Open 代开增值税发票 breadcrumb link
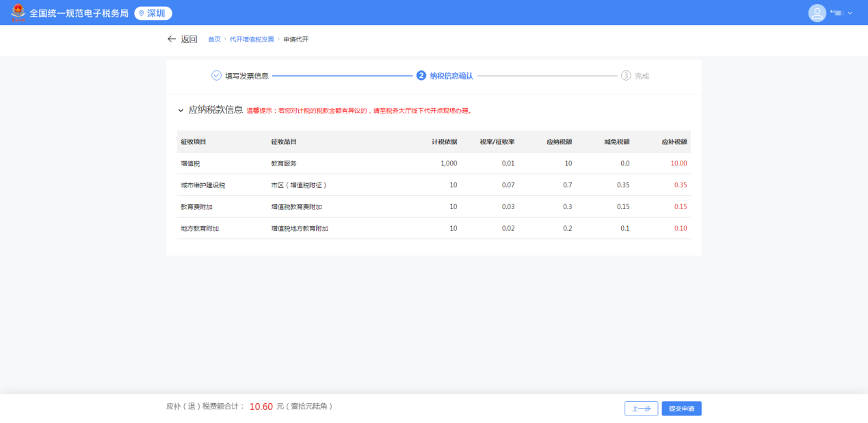Image resolution: width=868 pixels, height=423 pixels. point(252,40)
